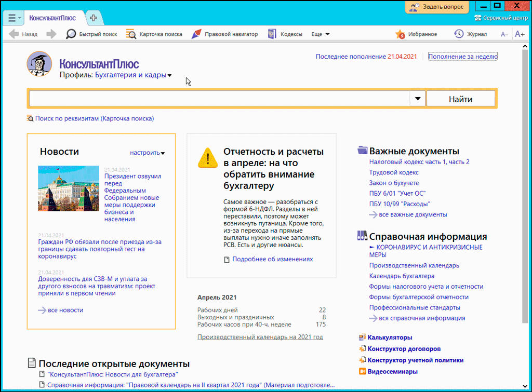This screenshot has width=532, height=392.
Task: Open Кодексы book icon
Action: [x=272, y=34]
